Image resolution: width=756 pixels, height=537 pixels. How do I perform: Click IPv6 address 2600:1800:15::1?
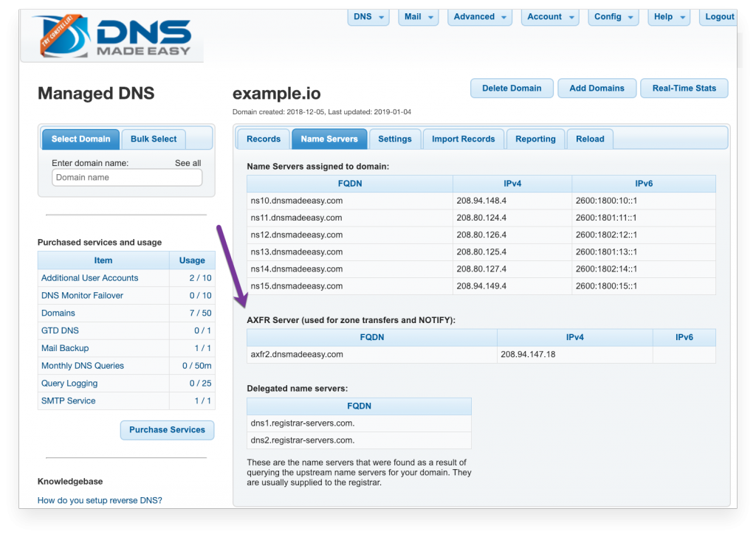point(606,286)
